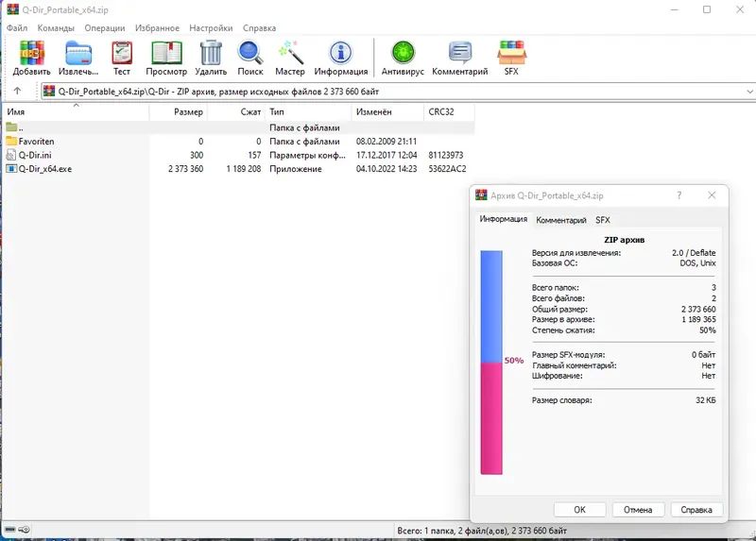The image size is (756, 541).
Task: Click WinRAR icon in main title bar
Action: click(x=12, y=9)
